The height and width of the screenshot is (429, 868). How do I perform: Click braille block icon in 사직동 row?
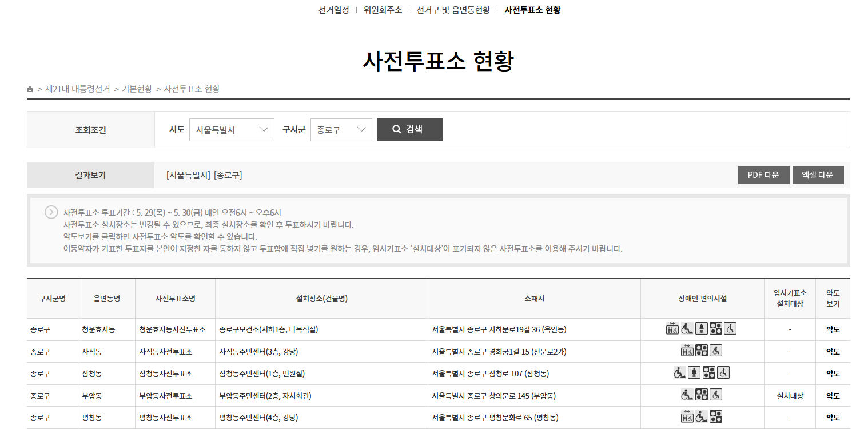click(x=701, y=349)
